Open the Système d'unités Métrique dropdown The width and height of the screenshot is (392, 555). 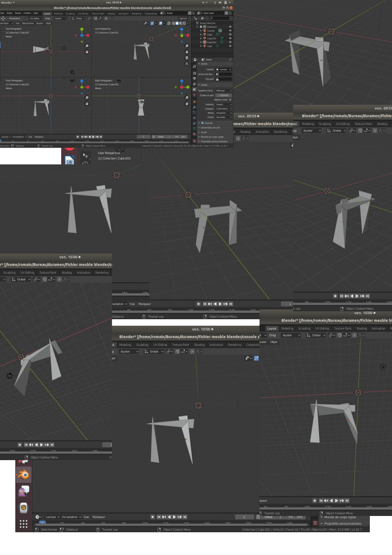click(223, 91)
